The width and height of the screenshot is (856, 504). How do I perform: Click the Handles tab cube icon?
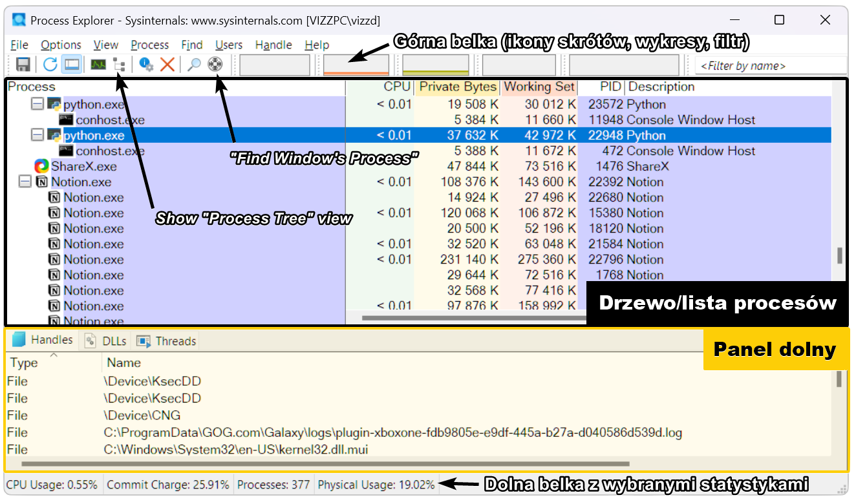click(19, 340)
